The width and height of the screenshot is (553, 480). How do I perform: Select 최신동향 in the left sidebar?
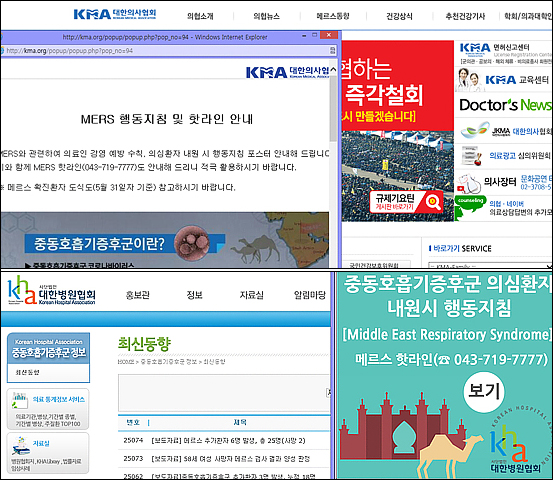point(28,372)
